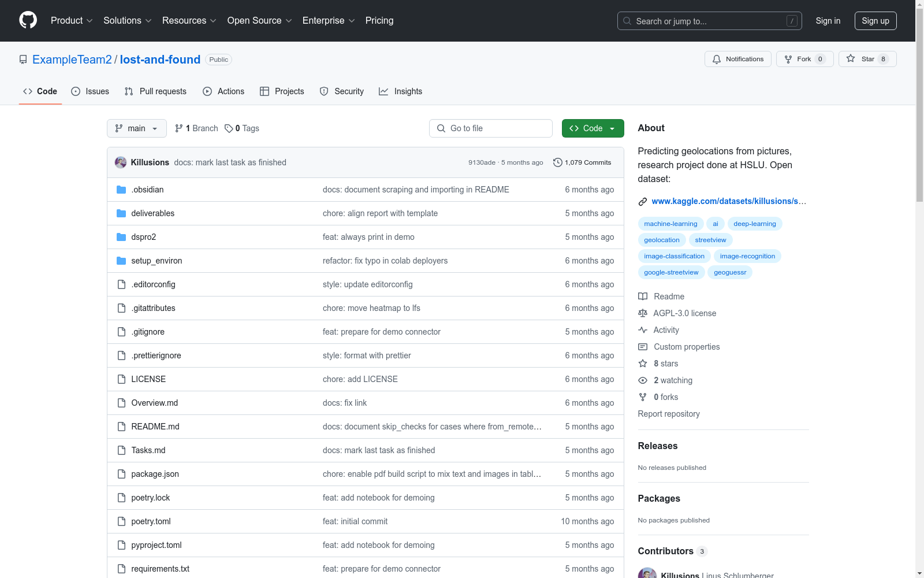Open commit 'chore: move heatmap to lfs'
Screen dimensions: 924x578
coord(371,308)
